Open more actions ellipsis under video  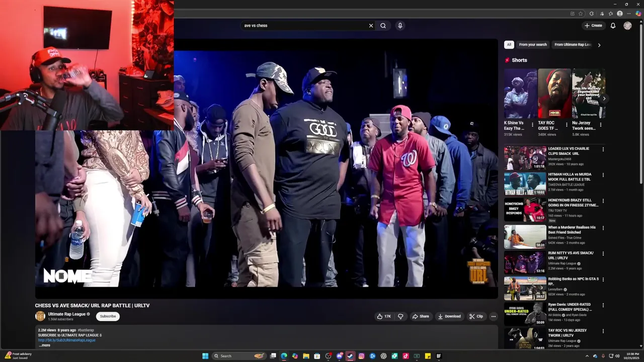(494, 316)
